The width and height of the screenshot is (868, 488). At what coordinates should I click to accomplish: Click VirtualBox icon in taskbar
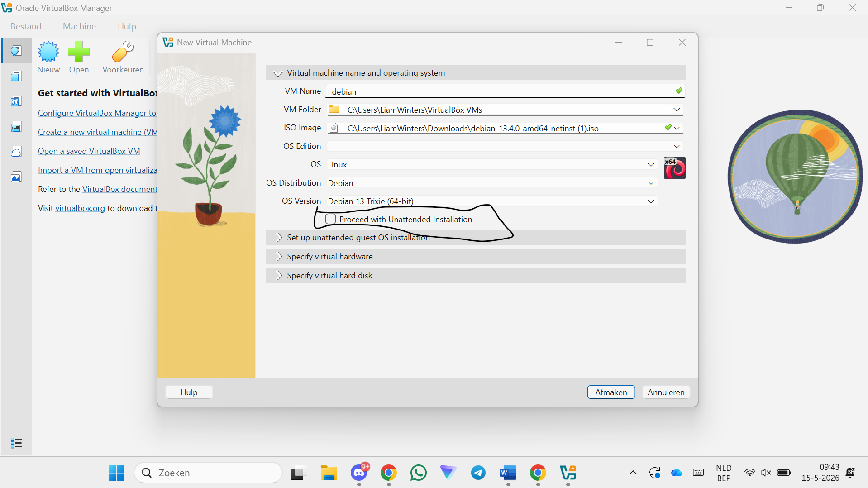click(568, 473)
